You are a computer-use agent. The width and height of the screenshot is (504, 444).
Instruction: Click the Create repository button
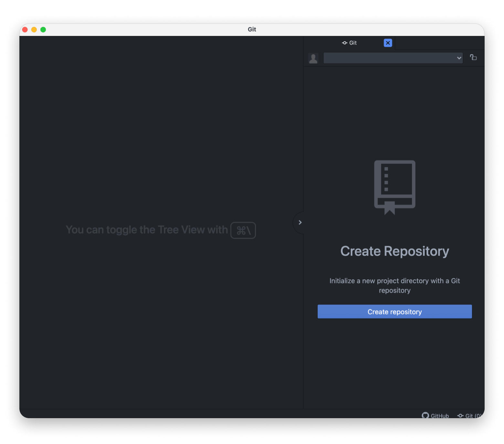coord(394,312)
